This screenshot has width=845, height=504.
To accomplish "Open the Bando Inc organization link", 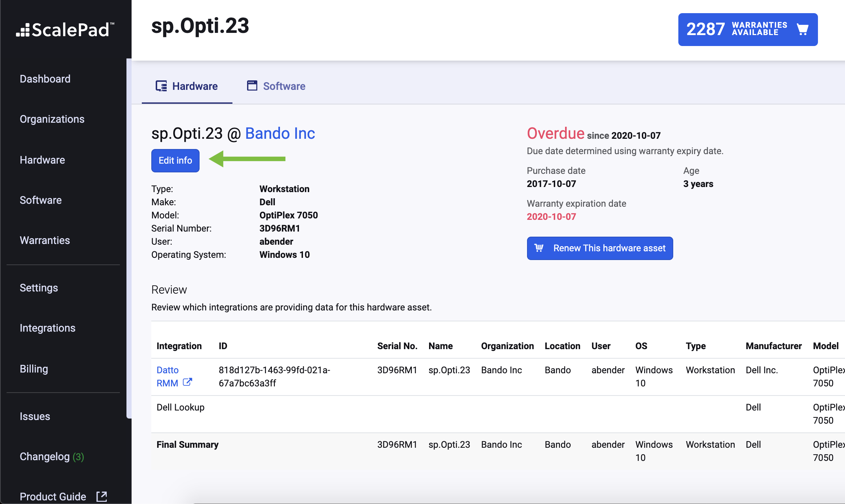I will [280, 133].
